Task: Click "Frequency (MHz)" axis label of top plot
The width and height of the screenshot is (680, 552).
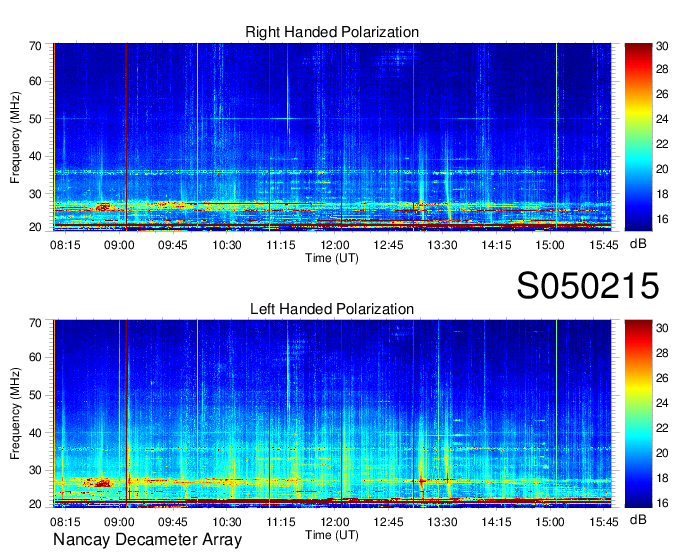Action: coord(15,137)
